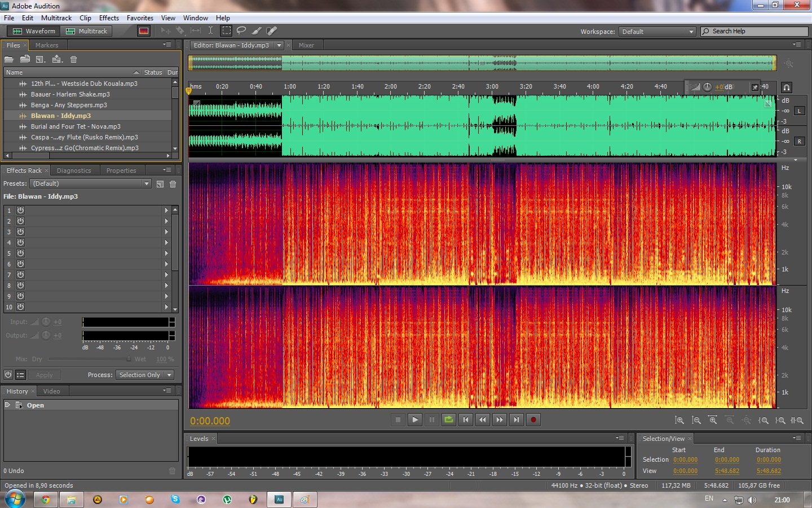Screen dimensions: 812x508
Task: Click the Search Help field
Action: (754, 32)
